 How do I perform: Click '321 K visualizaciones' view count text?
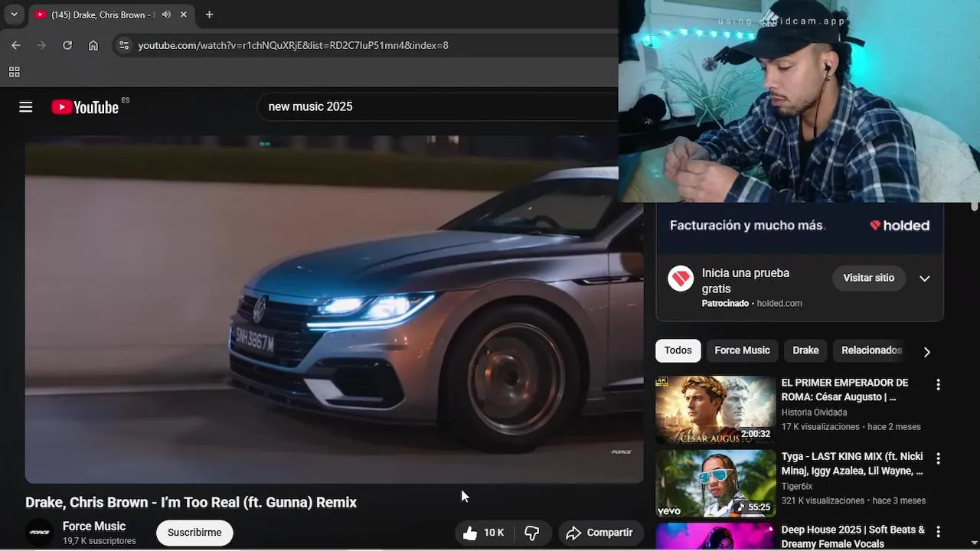tap(822, 500)
